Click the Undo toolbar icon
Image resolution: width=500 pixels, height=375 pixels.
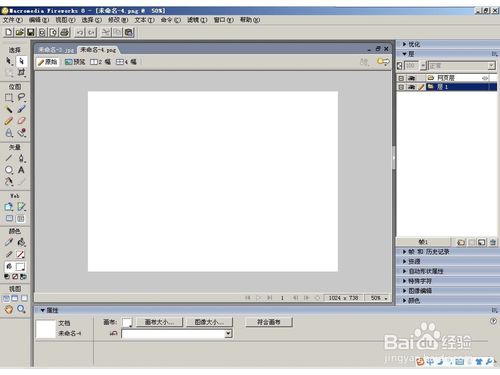click(80, 32)
